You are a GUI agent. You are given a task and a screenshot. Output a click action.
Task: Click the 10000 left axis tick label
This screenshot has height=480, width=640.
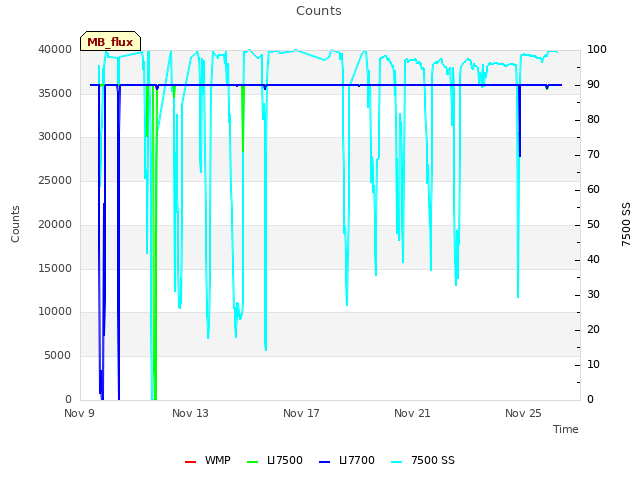pos(55,312)
